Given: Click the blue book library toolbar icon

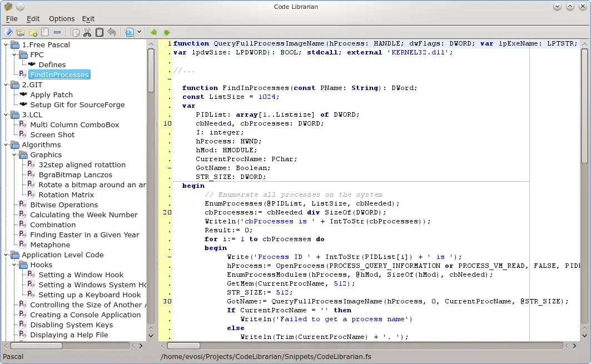Looking at the screenshot, I should (x=8, y=32).
